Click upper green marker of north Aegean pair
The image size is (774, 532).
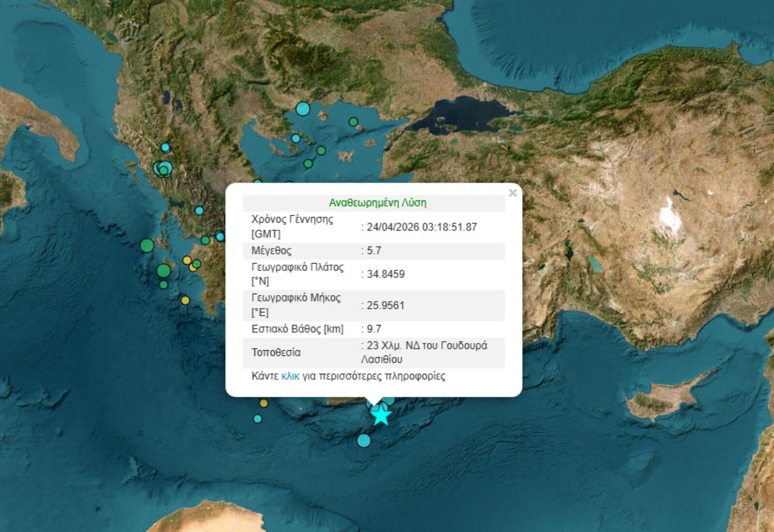coord(321,151)
